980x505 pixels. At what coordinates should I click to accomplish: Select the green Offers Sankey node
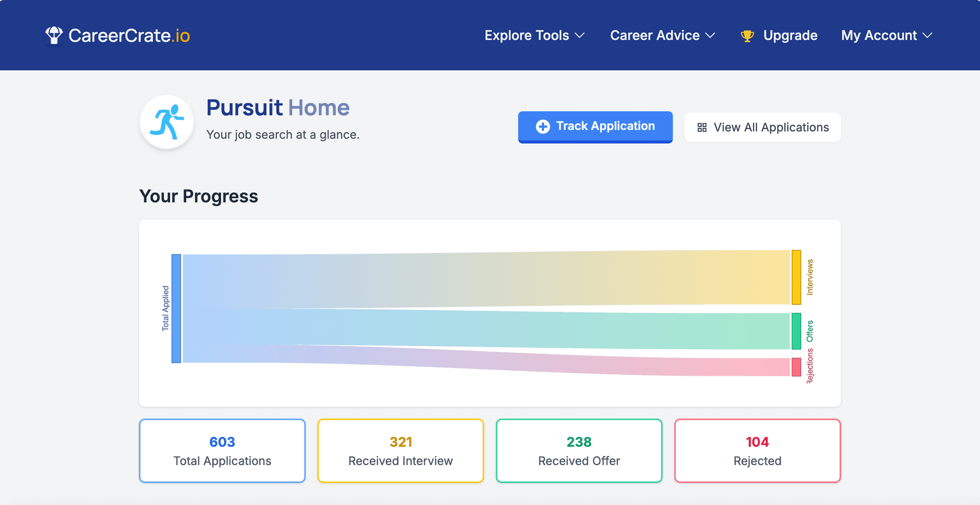click(796, 331)
